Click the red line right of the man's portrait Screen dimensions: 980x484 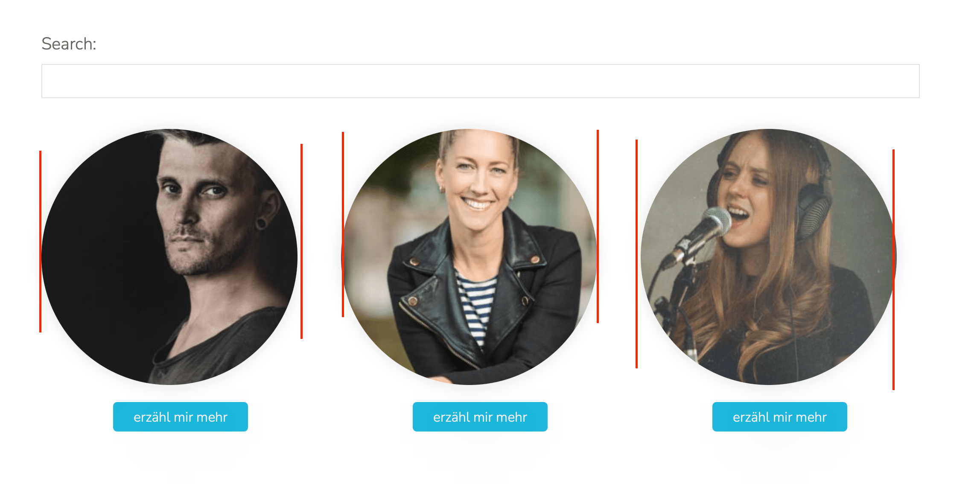coord(301,242)
